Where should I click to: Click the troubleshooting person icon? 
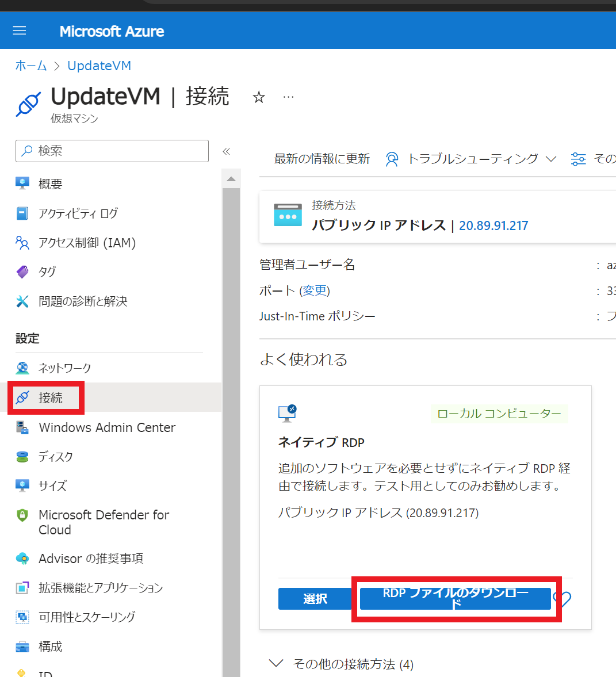tap(392, 159)
